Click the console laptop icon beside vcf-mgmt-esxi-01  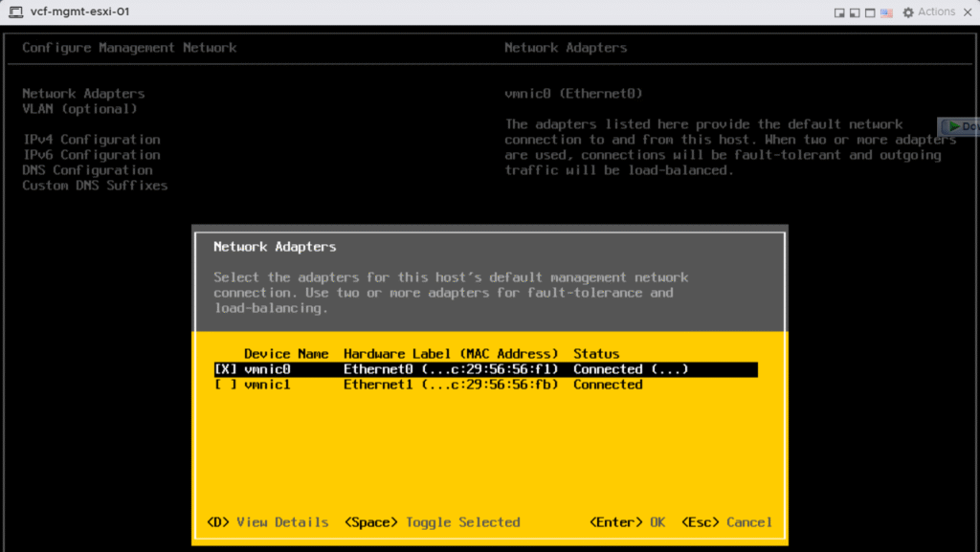click(16, 12)
